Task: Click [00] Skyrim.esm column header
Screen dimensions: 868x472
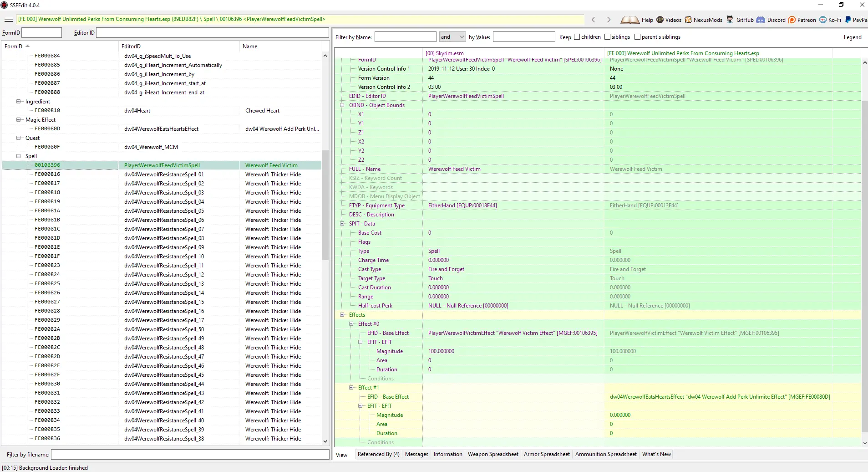Action: 513,53
